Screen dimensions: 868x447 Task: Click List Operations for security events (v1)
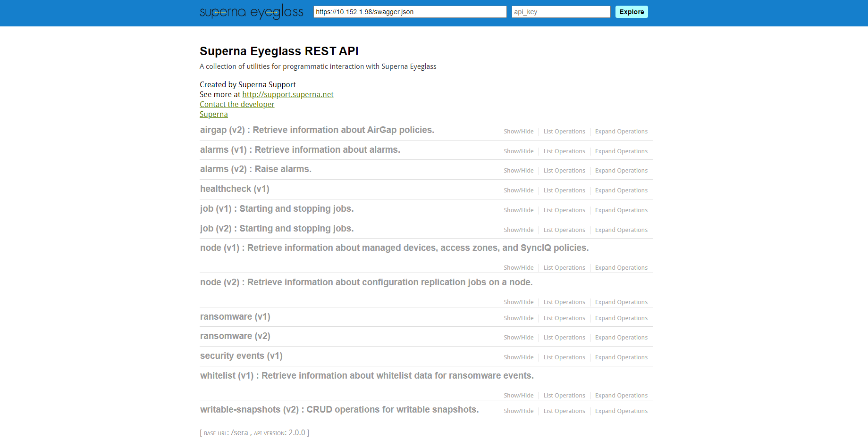coord(565,357)
